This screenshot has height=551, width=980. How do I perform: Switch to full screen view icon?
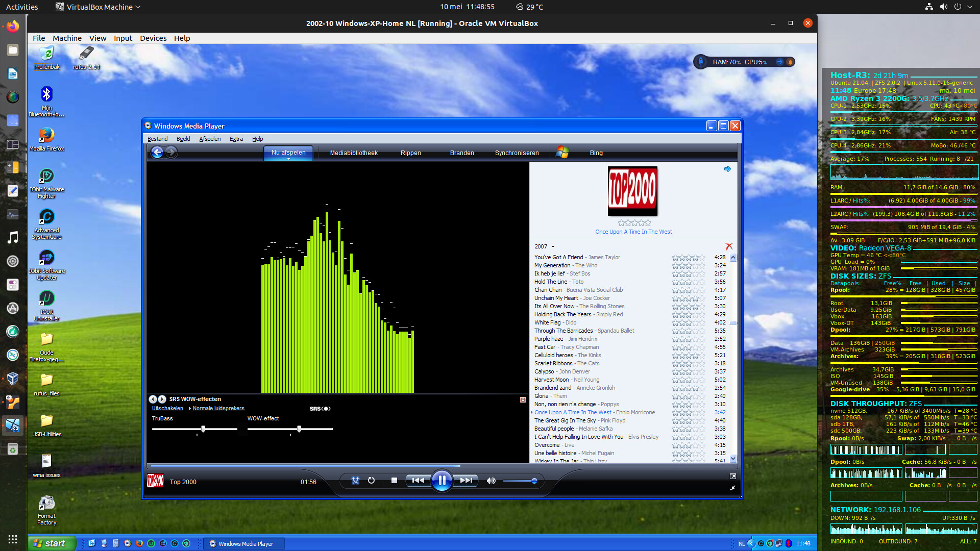[x=733, y=476]
